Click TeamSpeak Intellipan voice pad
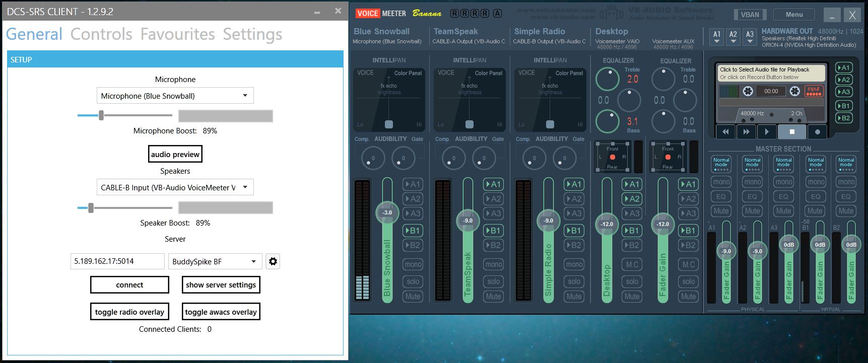Viewport: 868px width, 363px height. point(469,100)
